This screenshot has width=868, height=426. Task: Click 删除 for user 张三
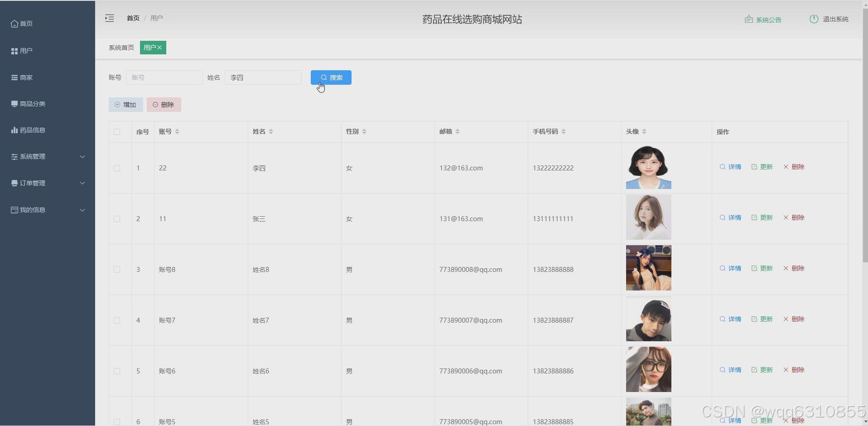click(794, 218)
